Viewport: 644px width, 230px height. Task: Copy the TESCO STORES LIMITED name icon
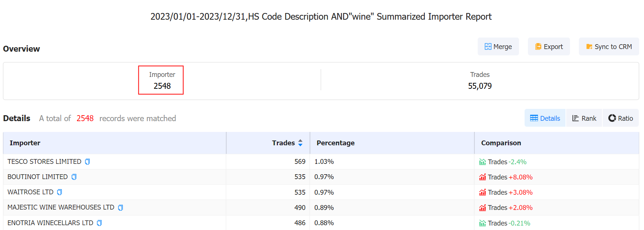click(x=87, y=162)
